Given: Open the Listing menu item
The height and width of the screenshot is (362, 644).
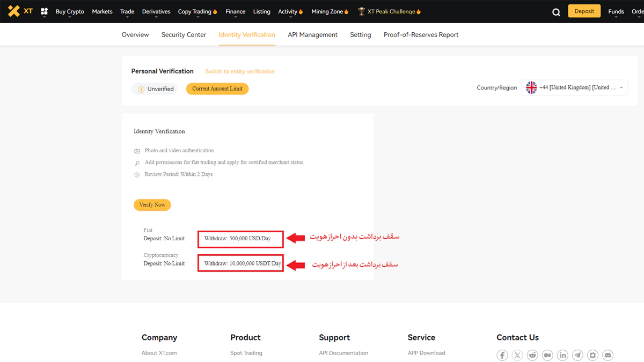Looking at the screenshot, I should 261,11.
